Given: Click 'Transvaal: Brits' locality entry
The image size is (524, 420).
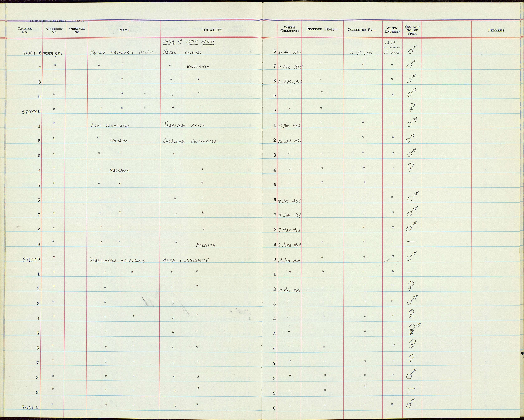Looking at the screenshot, I should (x=184, y=125).
